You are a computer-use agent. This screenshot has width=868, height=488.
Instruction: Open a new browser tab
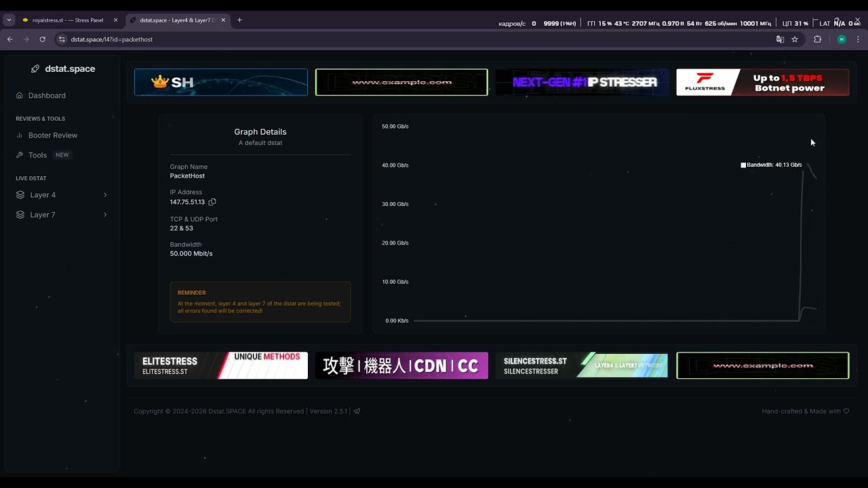click(x=239, y=20)
